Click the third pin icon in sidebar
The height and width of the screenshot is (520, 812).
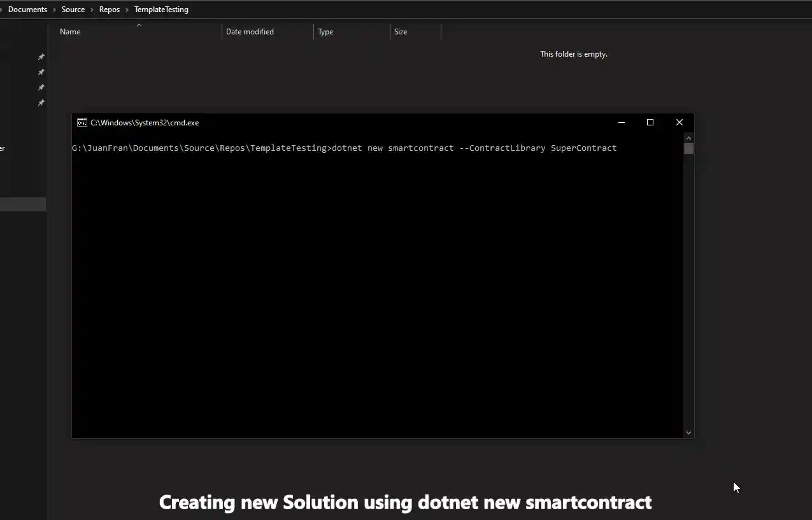41,87
